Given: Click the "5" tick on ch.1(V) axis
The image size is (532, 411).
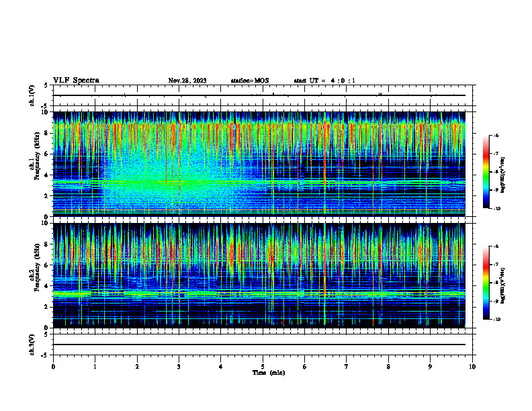Looking at the screenshot, I should [46, 85].
